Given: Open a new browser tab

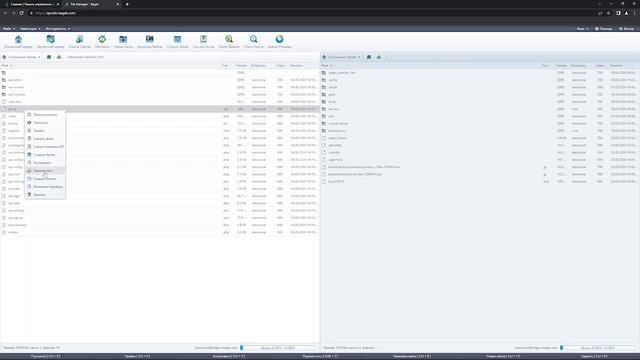Looking at the screenshot, I should pyautogui.click(x=127, y=4).
